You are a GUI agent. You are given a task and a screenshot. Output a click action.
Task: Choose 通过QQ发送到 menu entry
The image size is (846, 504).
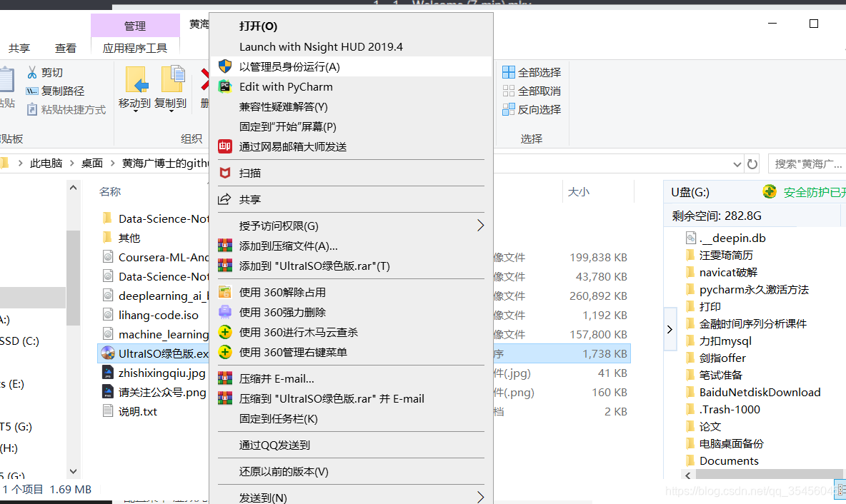click(274, 445)
